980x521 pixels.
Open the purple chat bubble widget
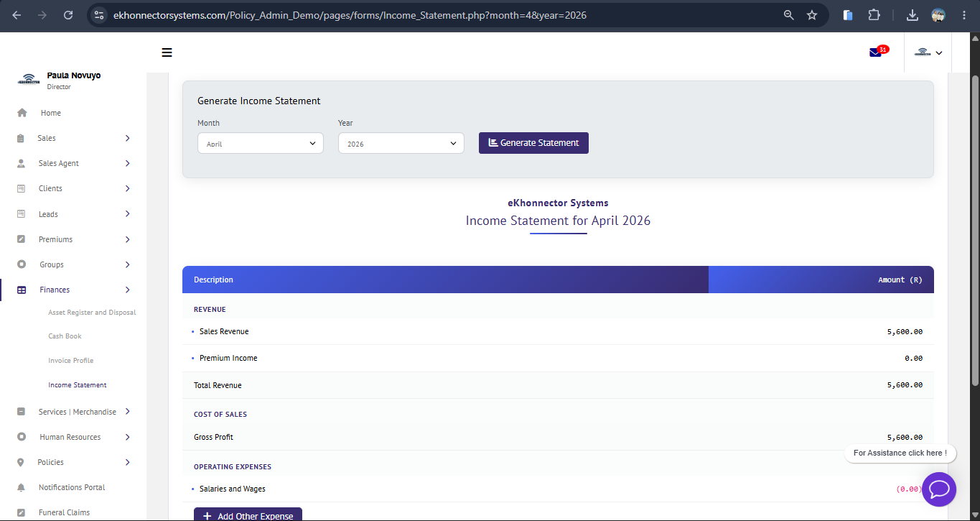[x=939, y=489]
